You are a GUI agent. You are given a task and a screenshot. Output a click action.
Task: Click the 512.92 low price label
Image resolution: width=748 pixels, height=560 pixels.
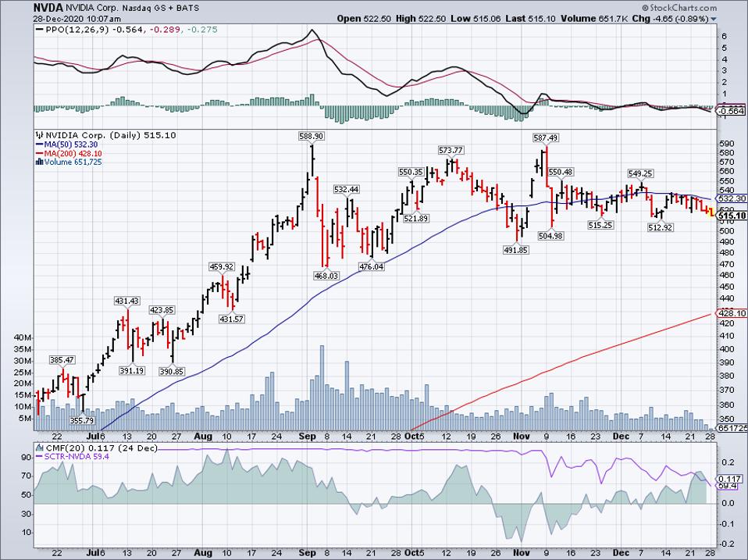click(661, 228)
